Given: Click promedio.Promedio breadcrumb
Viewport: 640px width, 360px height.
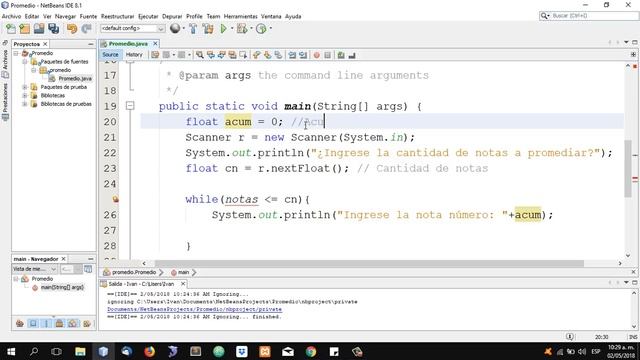Looking at the screenshot, I should point(134,272).
